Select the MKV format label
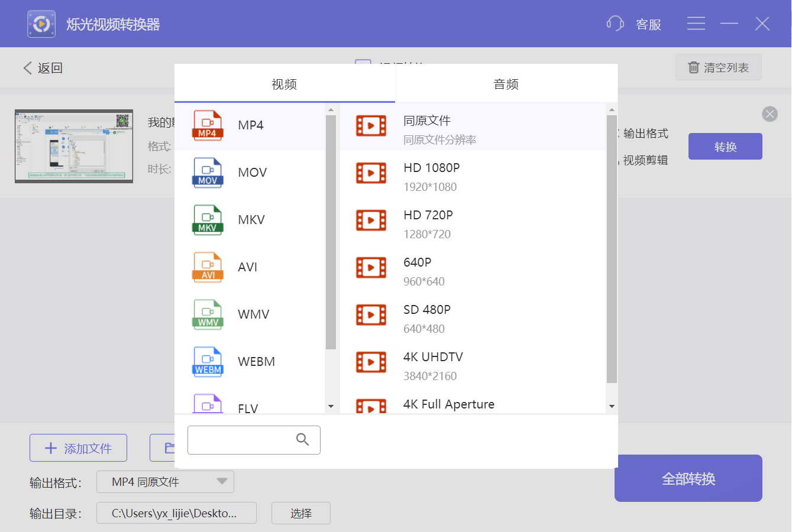The width and height of the screenshot is (792, 532). pyautogui.click(x=251, y=220)
